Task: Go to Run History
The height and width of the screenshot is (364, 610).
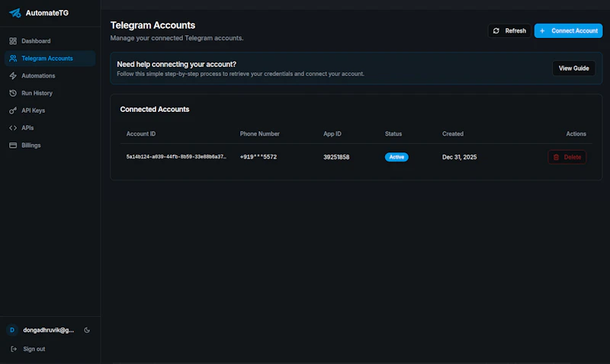Action: (x=50, y=93)
